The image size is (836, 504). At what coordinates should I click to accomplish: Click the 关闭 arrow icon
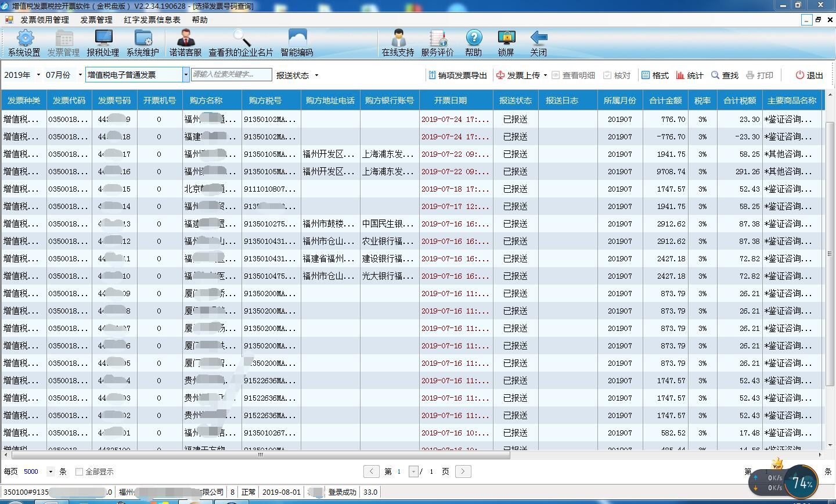[539, 43]
